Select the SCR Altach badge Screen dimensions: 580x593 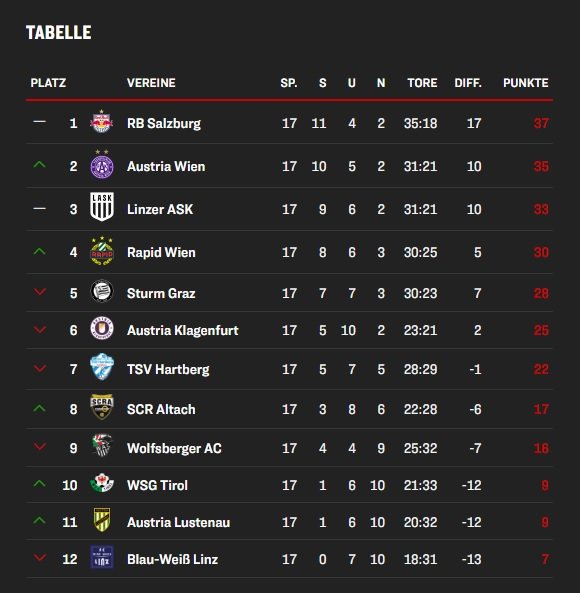click(x=102, y=407)
